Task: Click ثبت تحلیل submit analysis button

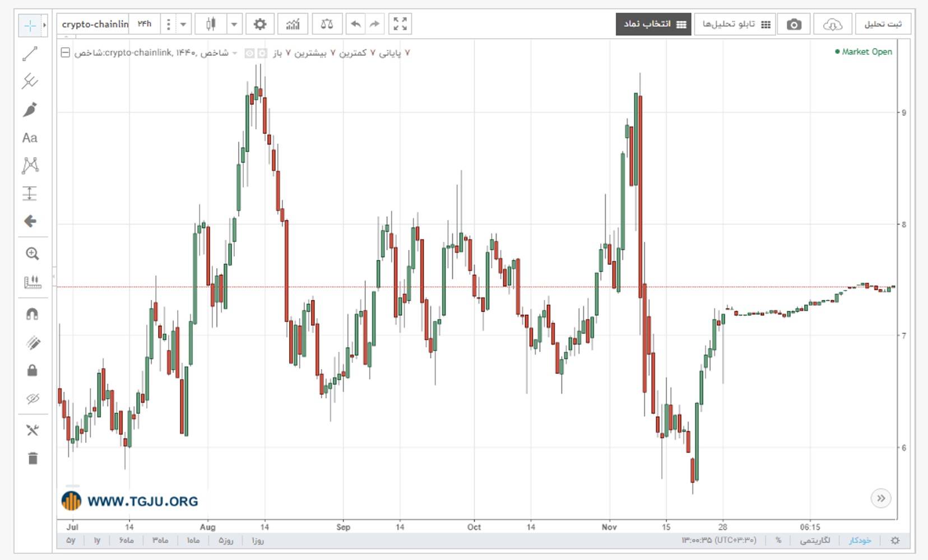Action: (x=883, y=24)
